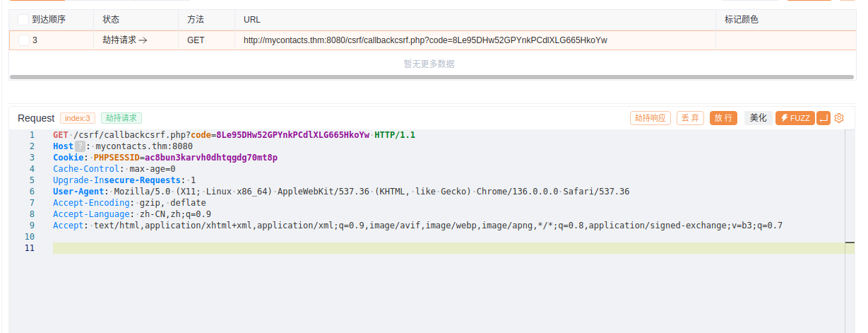Screen dimensions: 868x333
Task: Click the 丢弃 drop button
Action: point(689,118)
